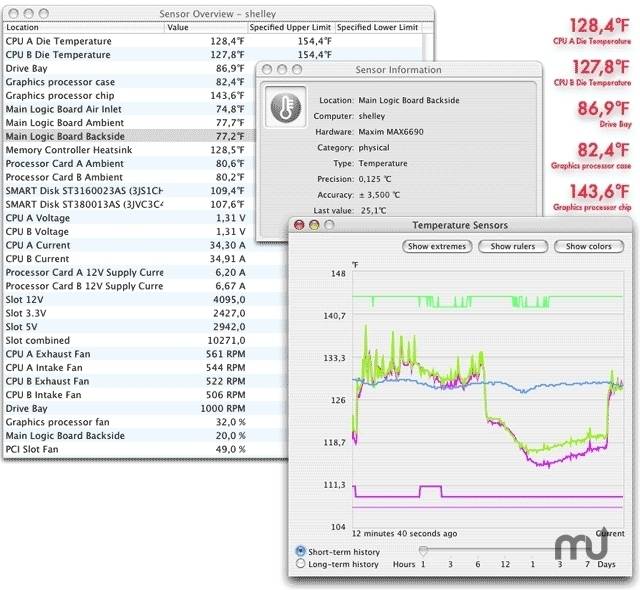
Task: Select Processor Card A 12V Supply Current row
Action: tap(145, 272)
